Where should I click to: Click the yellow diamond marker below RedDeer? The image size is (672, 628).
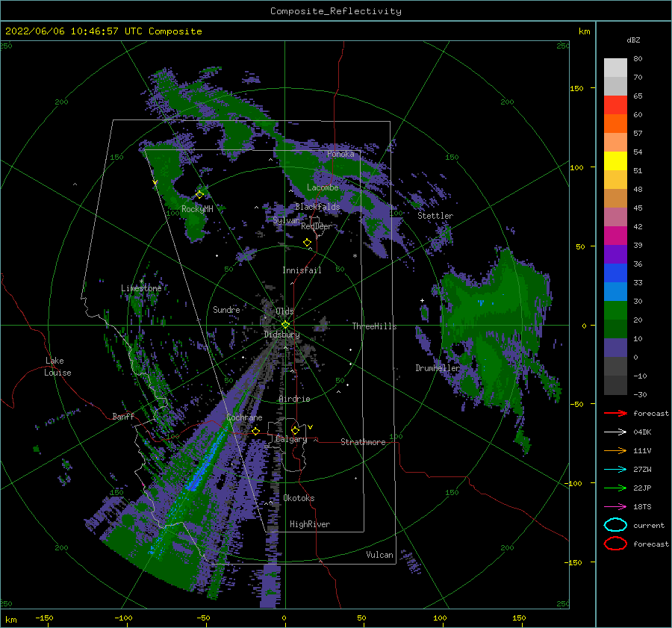pyautogui.click(x=308, y=243)
